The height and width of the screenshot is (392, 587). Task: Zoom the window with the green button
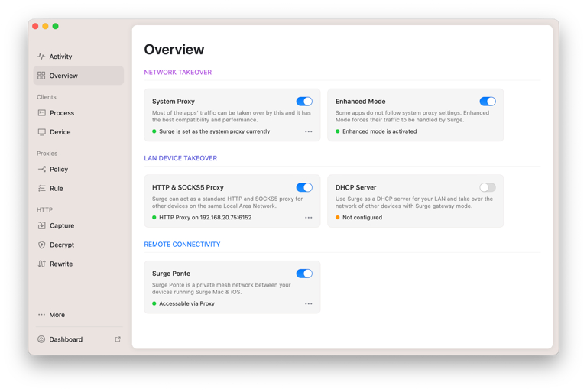coord(55,26)
